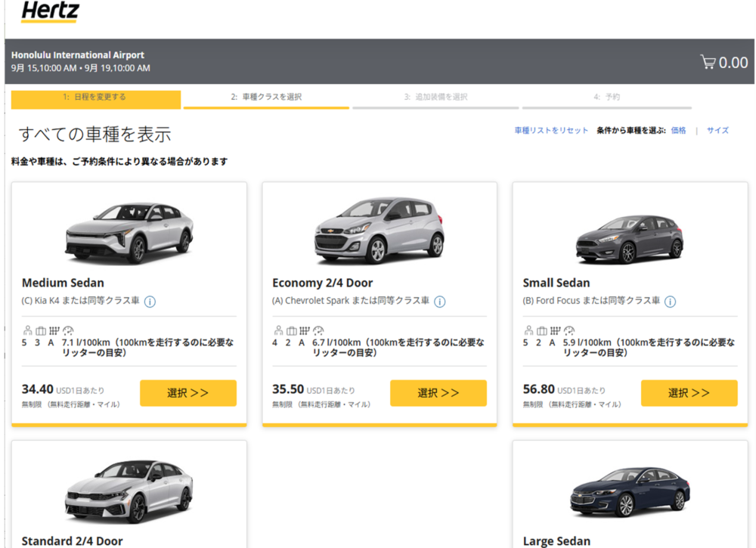Click transmission icon on Small Sedan card
This screenshot has width=756, height=548.
(x=555, y=330)
